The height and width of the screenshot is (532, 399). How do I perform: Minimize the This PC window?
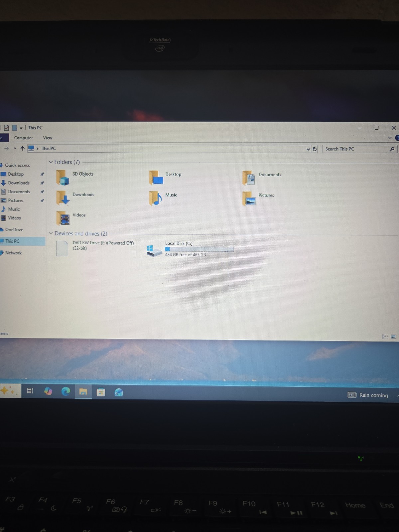click(359, 128)
